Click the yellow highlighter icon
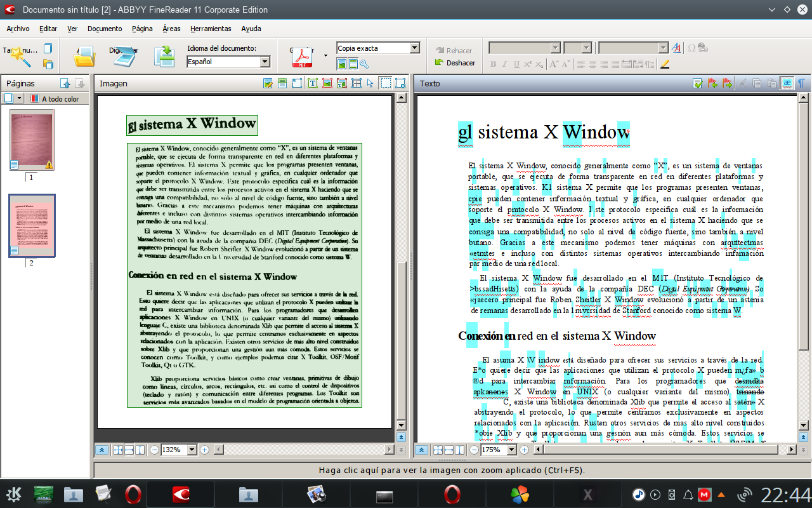This screenshot has height=508, width=812. (665, 64)
